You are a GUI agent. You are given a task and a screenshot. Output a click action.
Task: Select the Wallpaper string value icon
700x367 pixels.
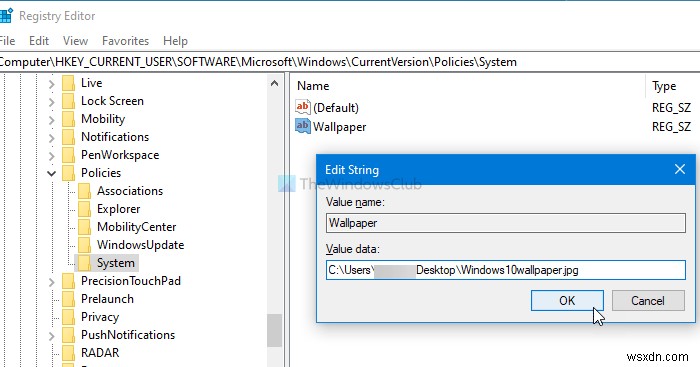pos(302,126)
